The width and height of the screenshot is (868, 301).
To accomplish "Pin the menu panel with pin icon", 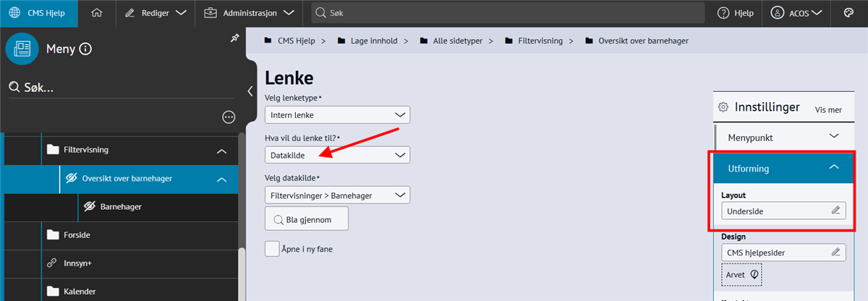I will 234,38.
